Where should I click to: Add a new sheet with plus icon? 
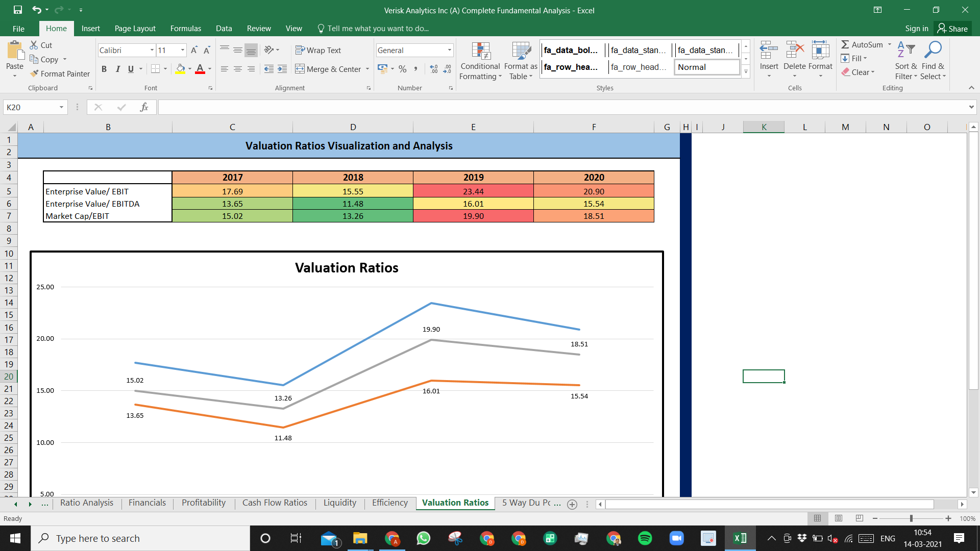(572, 505)
